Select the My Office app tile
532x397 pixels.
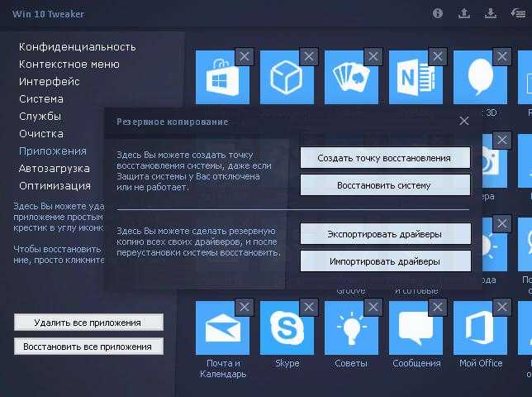pos(480,328)
